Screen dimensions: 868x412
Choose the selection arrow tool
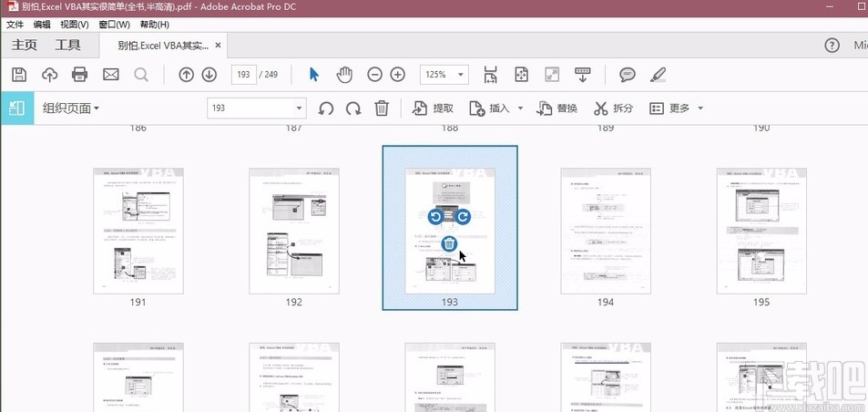pos(314,74)
